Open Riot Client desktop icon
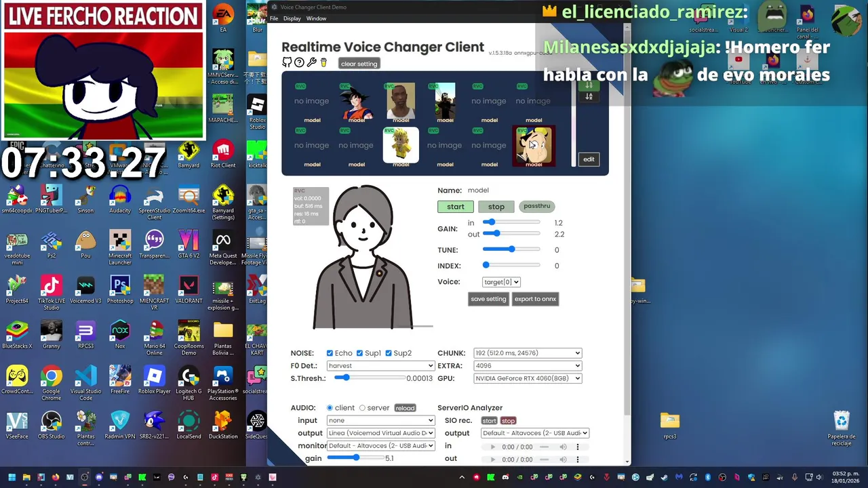Image resolution: width=868 pixels, height=488 pixels. [x=223, y=154]
